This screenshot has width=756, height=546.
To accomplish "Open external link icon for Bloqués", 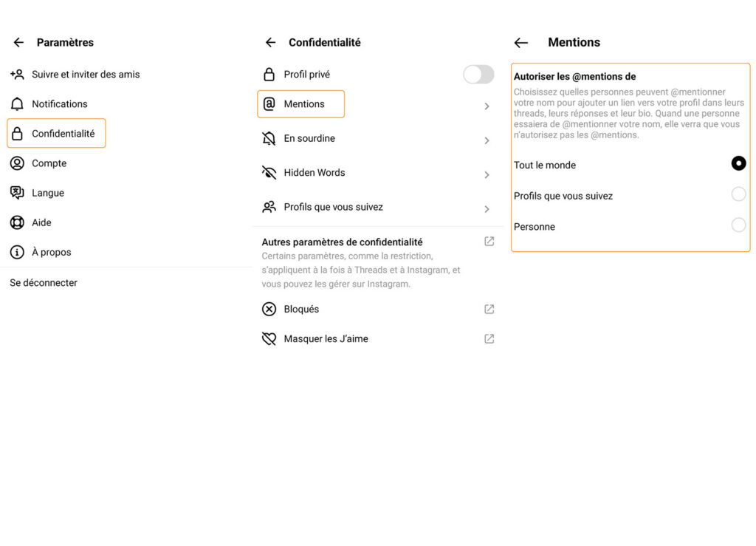I will point(489,309).
